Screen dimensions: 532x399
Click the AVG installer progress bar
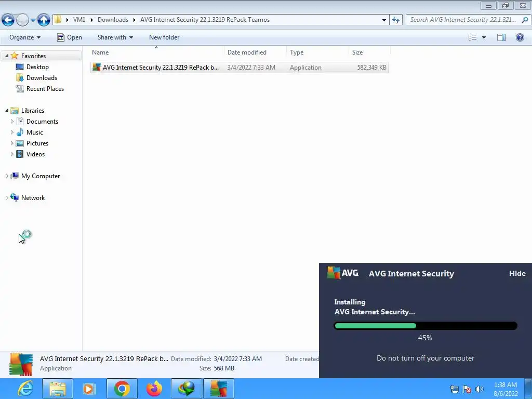pos(425,326)
